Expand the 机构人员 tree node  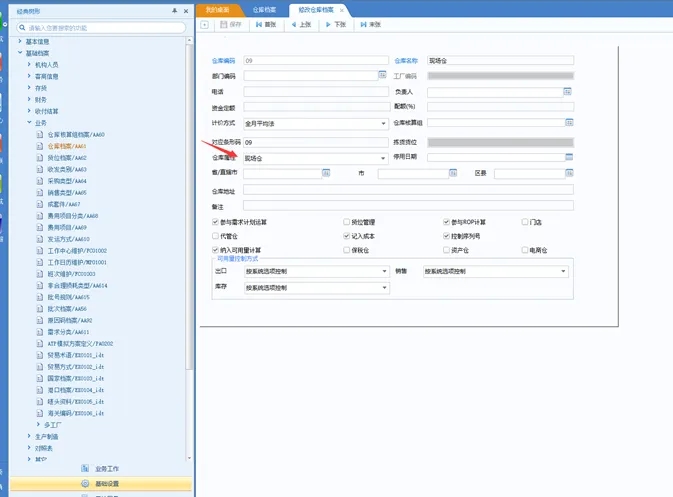29,64
